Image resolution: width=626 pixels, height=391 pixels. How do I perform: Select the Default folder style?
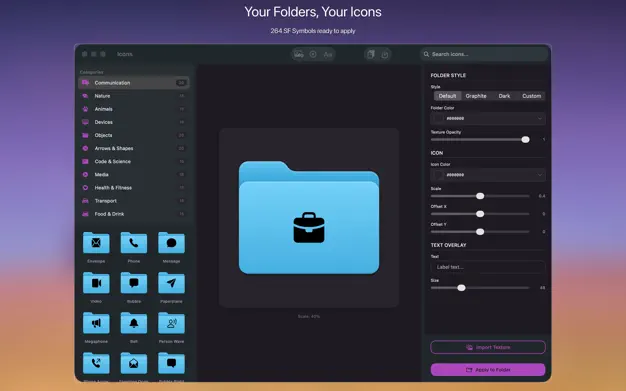point(447,96)
